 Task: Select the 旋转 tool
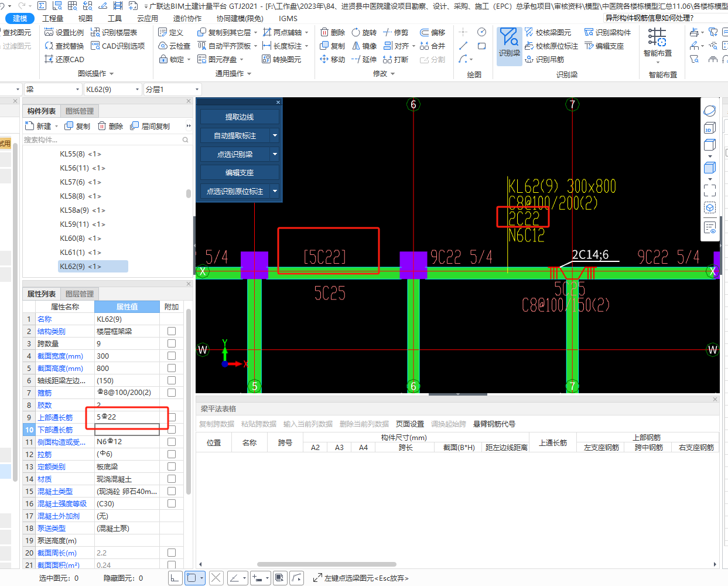point(364,32)
